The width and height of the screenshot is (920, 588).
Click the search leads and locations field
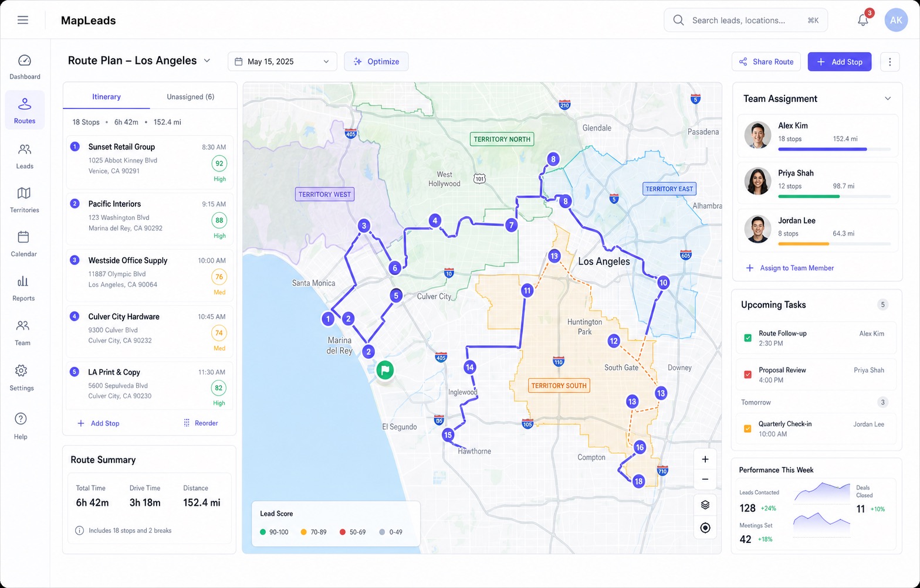(746, 20)
